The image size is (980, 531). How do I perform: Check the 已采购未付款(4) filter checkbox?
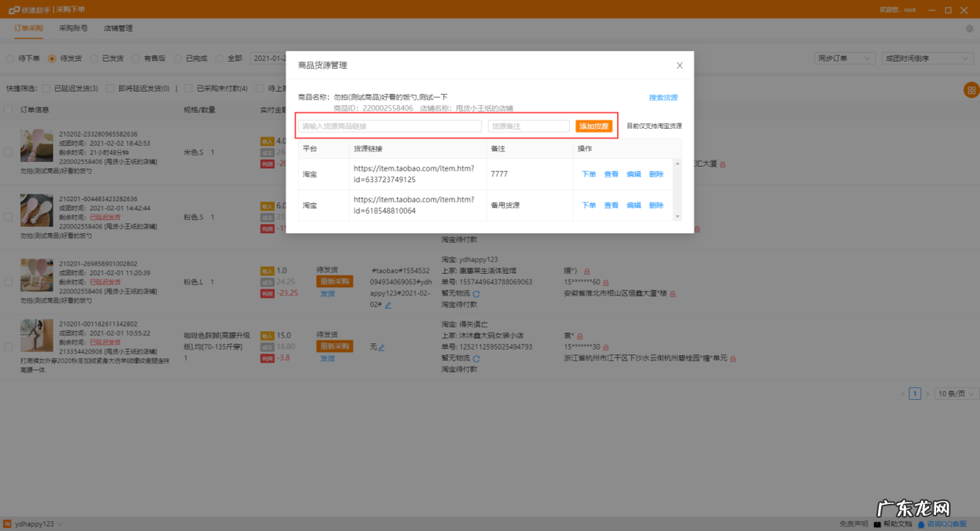tap(188, 87)
